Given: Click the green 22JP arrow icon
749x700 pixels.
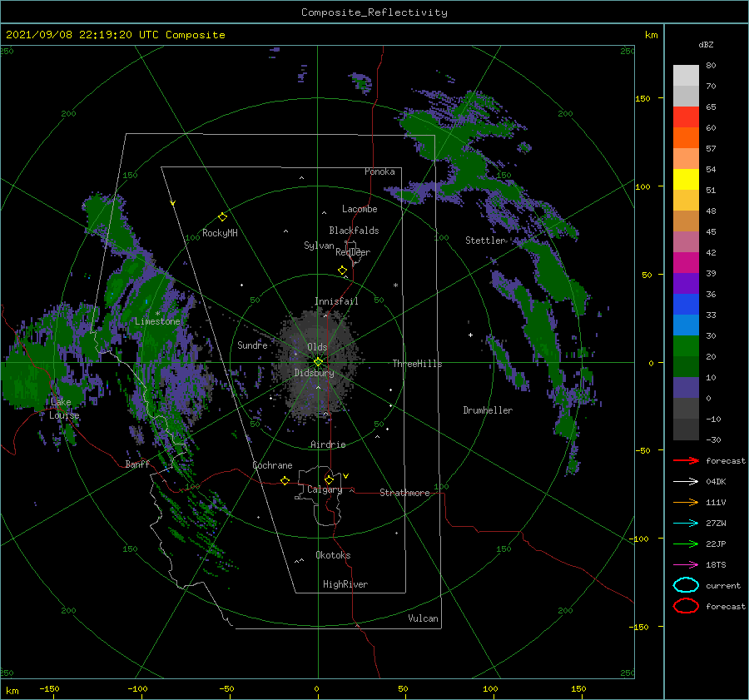Looking at the screenshot, I should [x=686, y=544].
